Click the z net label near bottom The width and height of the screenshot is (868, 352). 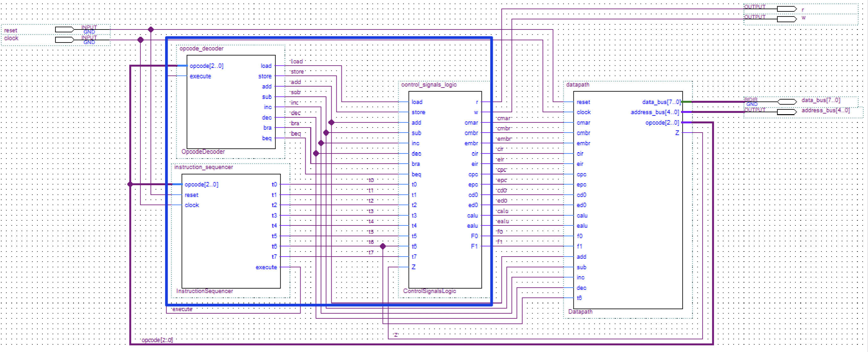pos(396,335)
